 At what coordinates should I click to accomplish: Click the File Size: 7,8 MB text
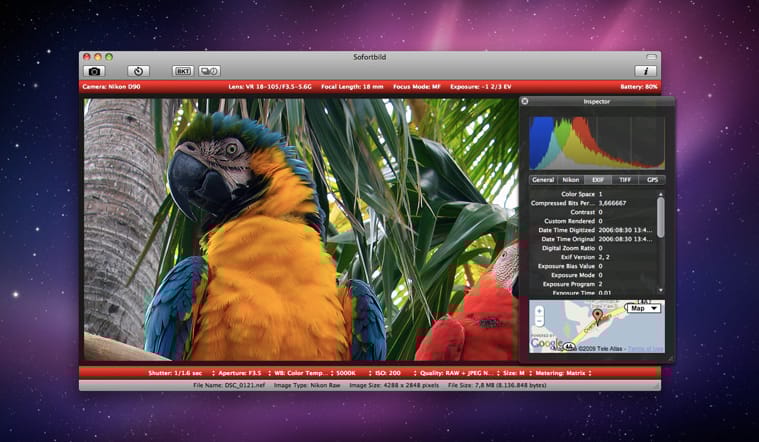point(497,385)
